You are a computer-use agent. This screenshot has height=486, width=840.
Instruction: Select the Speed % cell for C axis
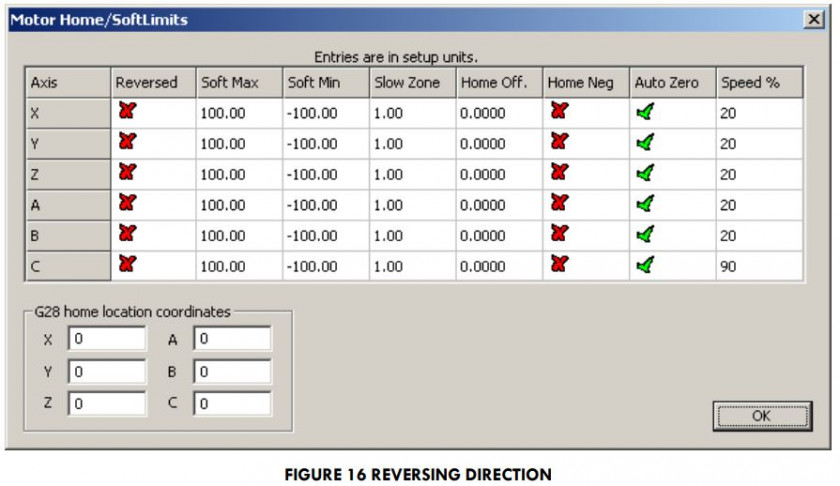(x=758, y=267)
